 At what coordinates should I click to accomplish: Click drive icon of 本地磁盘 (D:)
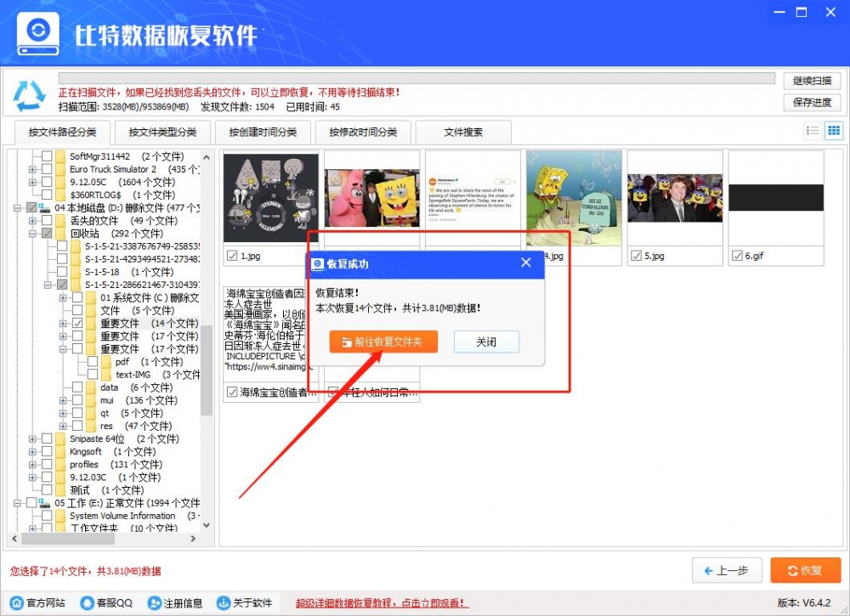pyautogui.click(x=45, y=207)
